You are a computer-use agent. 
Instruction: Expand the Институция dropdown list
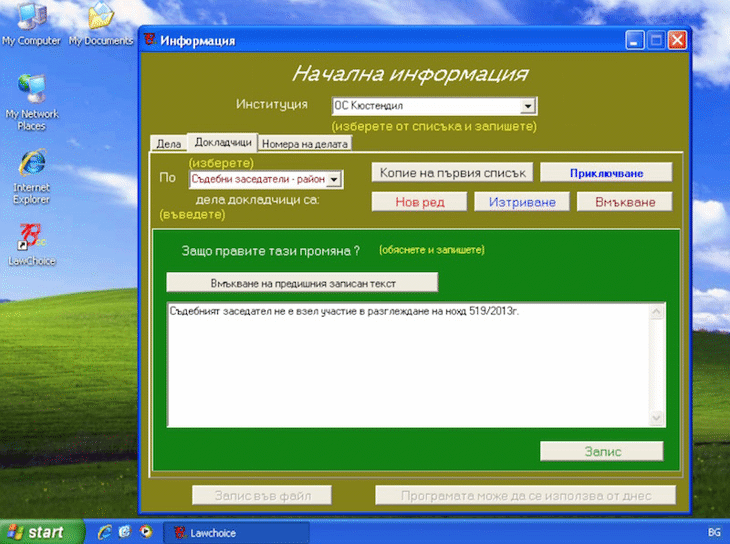tap(527, 106)
